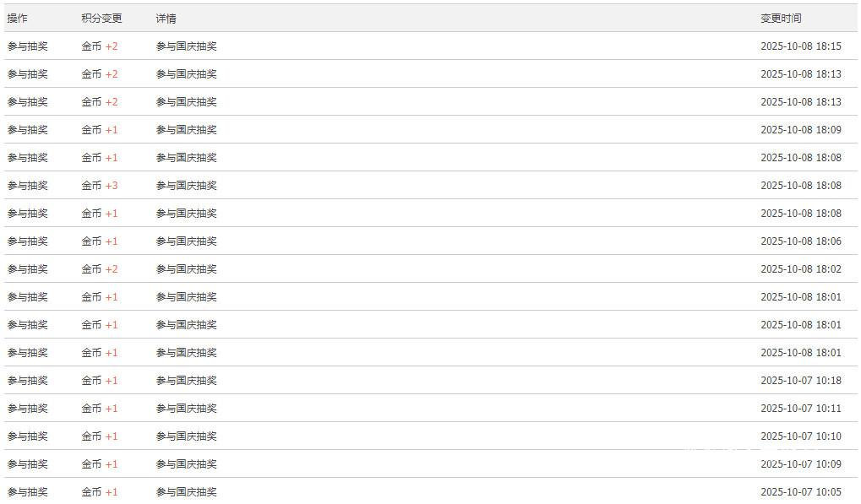Click the 2025-10-07 10:05 time entry

(x=801, y=492)
